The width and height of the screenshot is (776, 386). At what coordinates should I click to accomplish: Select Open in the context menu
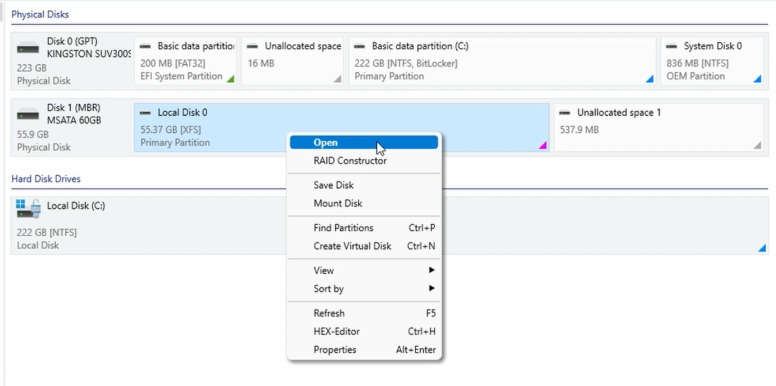364,143
